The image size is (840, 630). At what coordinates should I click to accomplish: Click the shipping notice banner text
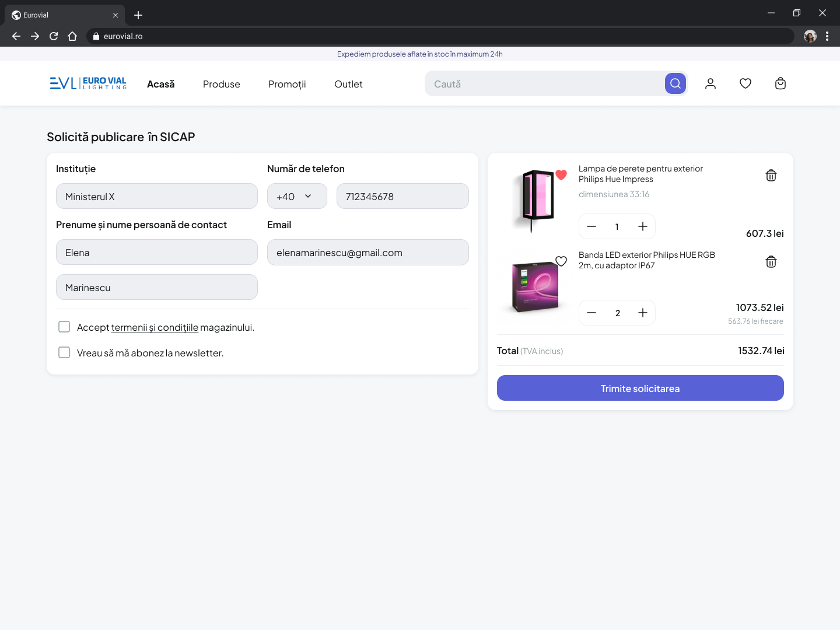pyautogui.click(x=420, y=54)
